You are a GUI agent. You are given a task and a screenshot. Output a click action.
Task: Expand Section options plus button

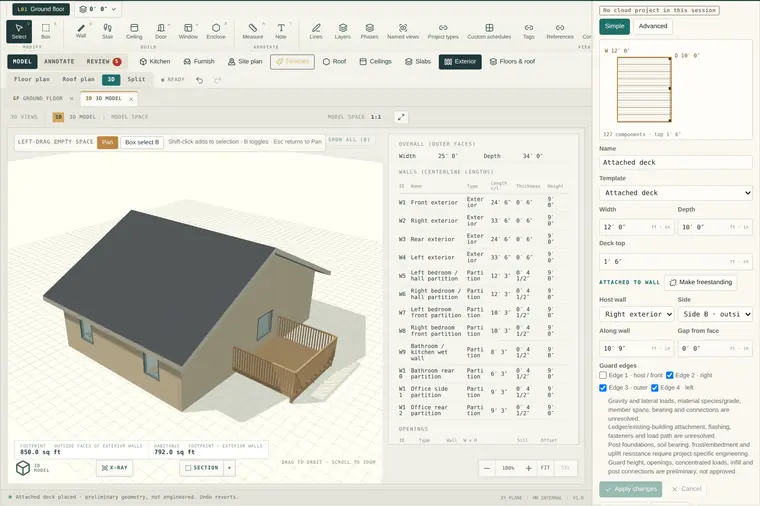tap(229, 468)
